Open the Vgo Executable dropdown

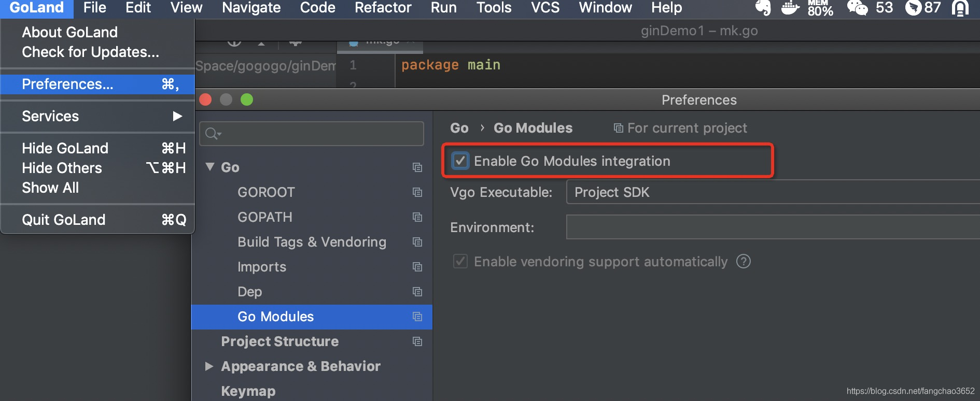pyautogui.click(x=773, y=192)
